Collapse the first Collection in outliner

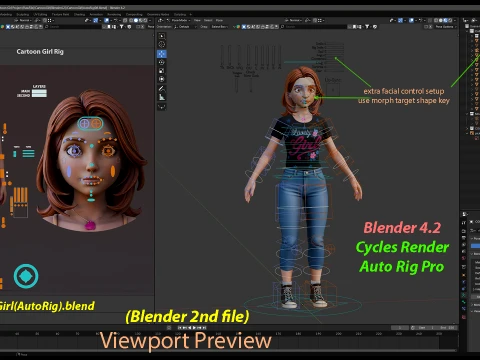coord(468,31)
